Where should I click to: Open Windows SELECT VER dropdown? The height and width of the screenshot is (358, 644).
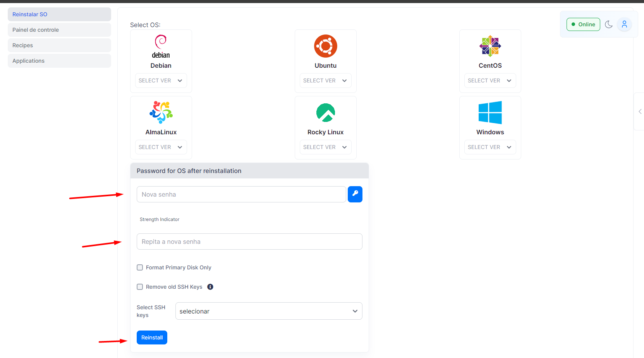tap(490, 147)
